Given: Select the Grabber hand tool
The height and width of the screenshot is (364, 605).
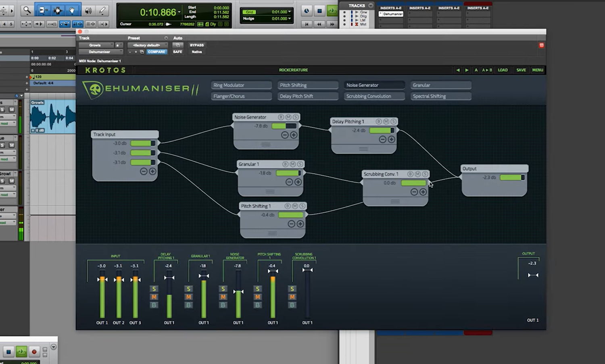Looking at the screenshot, I should [72, 10].
